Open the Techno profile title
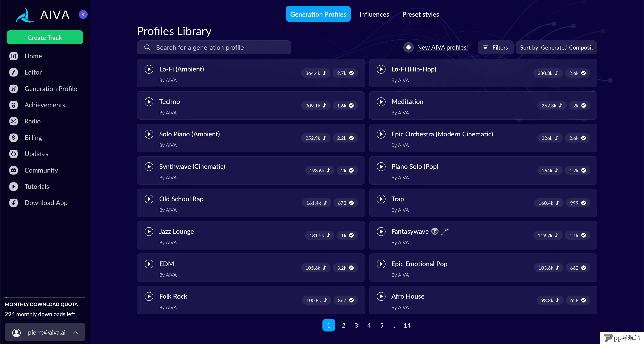644x344 pixels. pyautogui.click(x=170, y=102)
